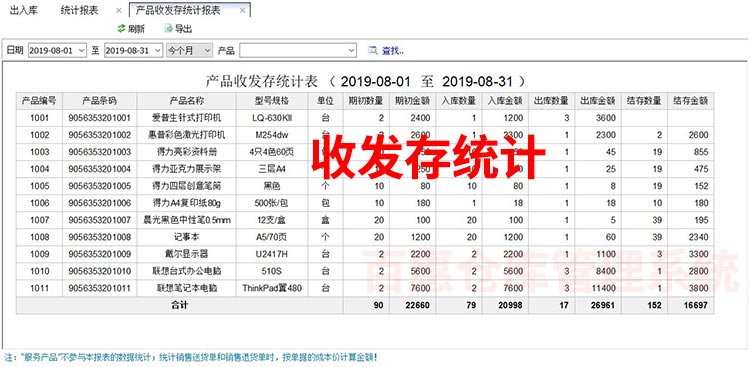Viewport: 750px width, 367px height.
Task: Click the 导出 export button label
Action: pos(183,29)
